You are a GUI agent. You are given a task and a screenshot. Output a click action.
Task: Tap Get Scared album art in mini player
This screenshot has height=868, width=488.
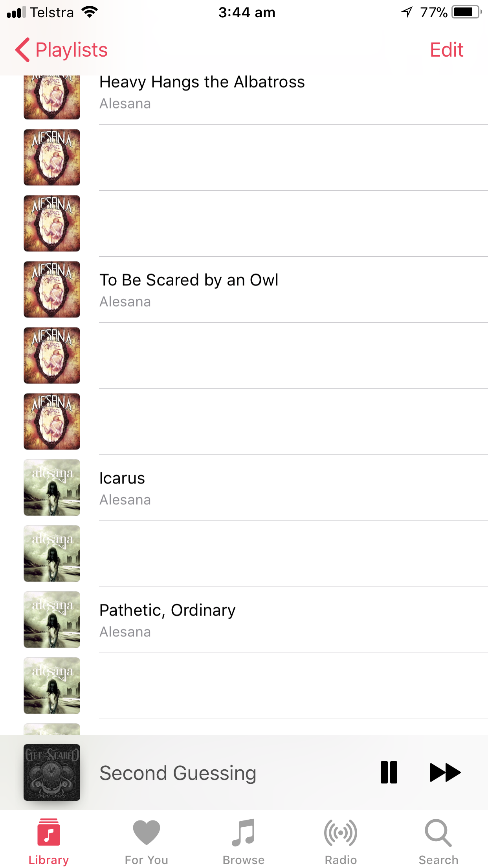click(x=52, y=772)
